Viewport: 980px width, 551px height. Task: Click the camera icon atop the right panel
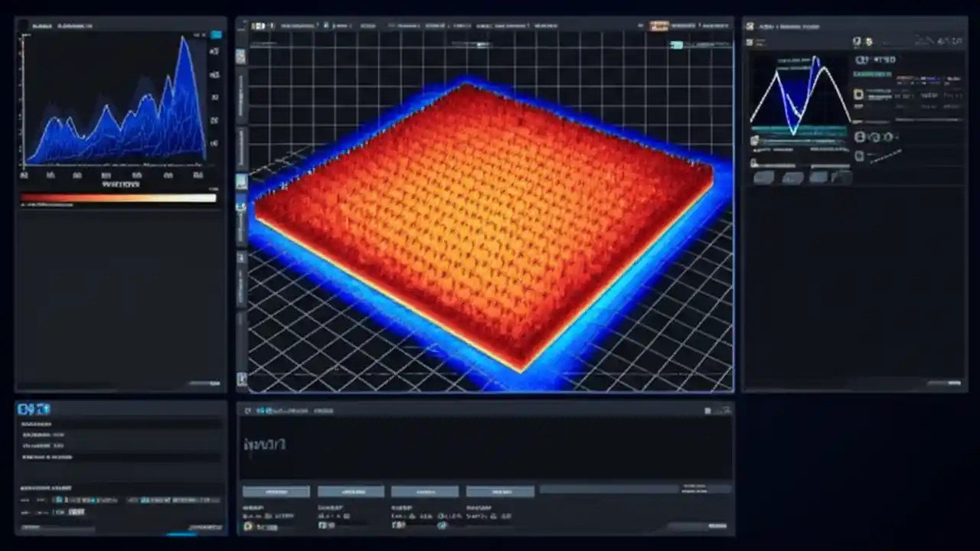tap(749, 25)
